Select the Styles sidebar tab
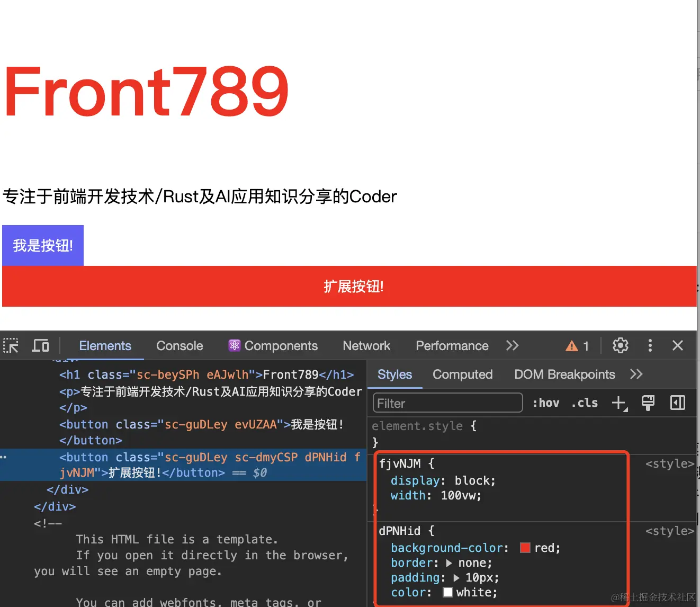 click(394, 374)
